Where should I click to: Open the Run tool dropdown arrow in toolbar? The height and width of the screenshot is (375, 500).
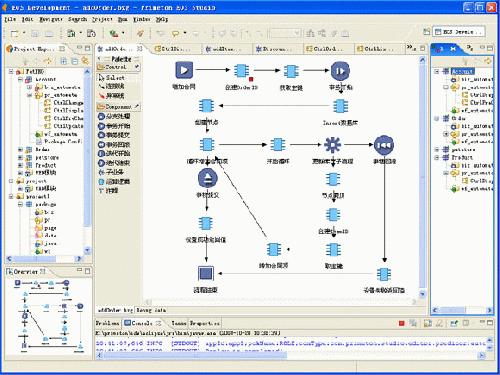coord(123,33)
